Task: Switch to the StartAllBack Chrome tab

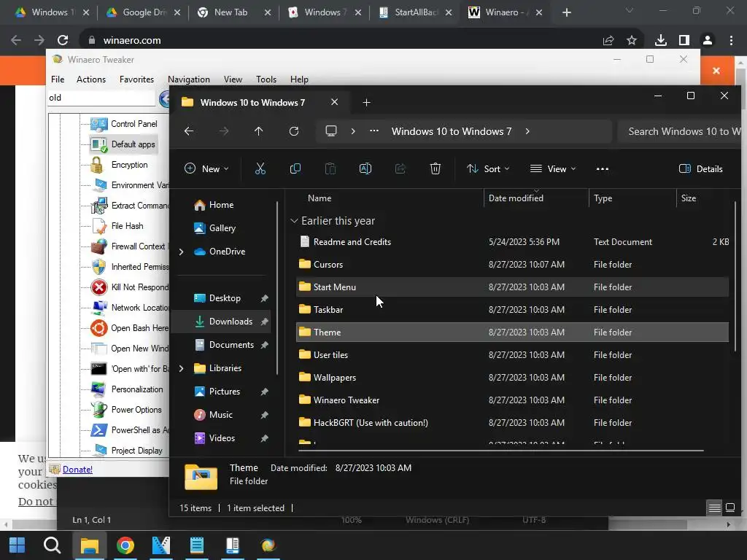Action: [x=415, y=12]
